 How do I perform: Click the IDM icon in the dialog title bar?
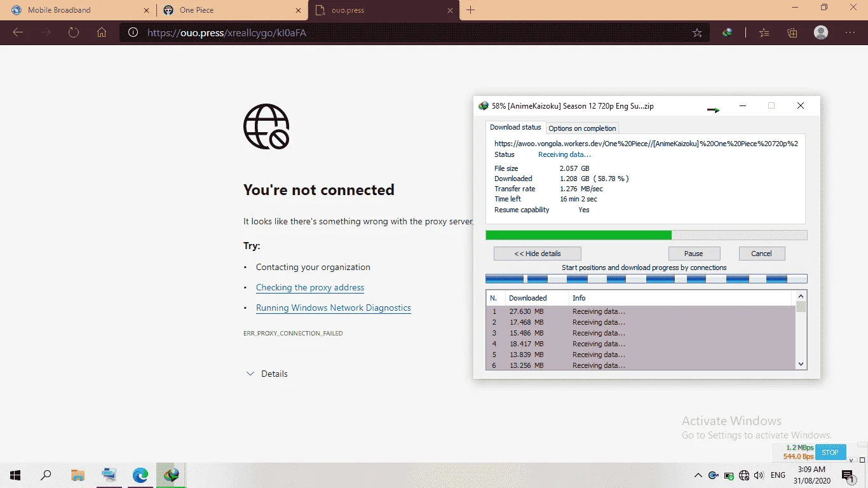484,106
